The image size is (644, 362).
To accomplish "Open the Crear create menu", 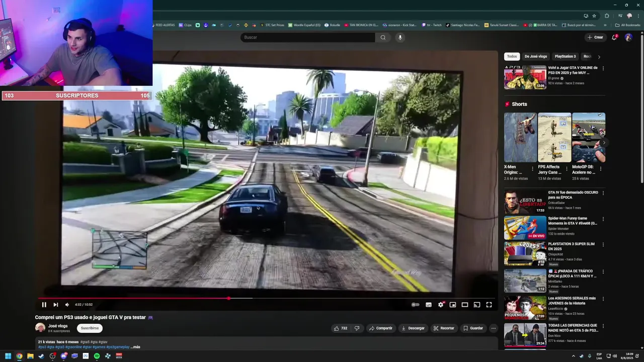I will (x=595, y=37).
